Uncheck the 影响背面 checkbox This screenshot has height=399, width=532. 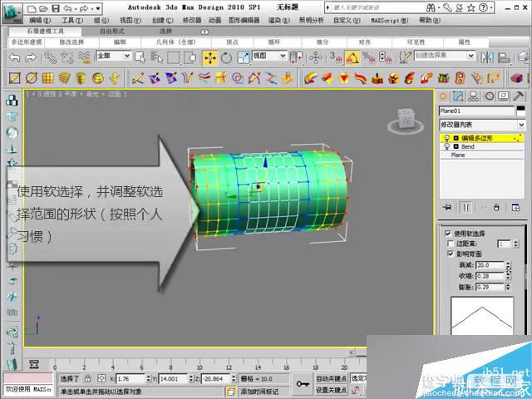coord(451,254)
